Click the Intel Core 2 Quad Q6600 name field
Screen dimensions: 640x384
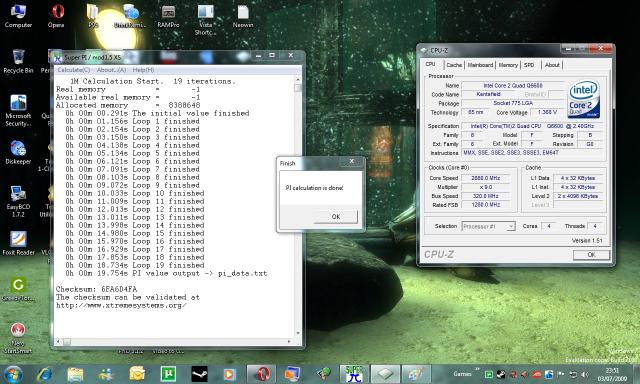[513, 86]
